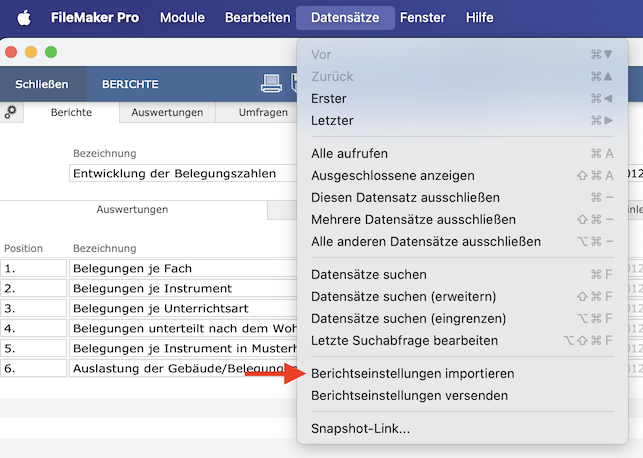The width and height of the screenshot is (643, 458).
Task: Click position field 1.
Action: [x=33, y=269]
